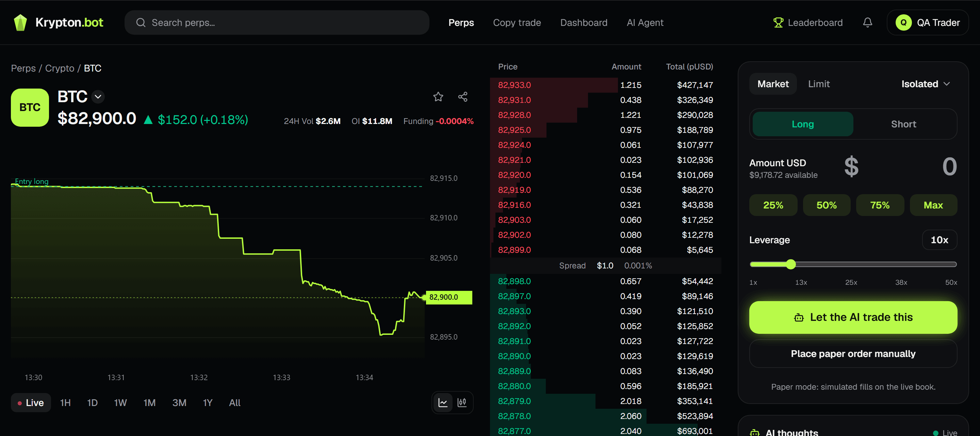
Task: Click the Max amount button
Action: coord(933,205)
